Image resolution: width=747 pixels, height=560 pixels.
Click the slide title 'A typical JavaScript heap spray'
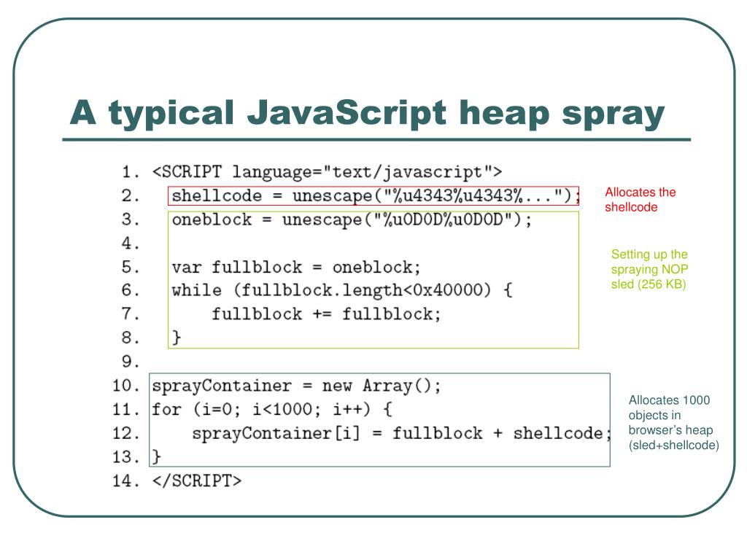[x=368, y=113]
